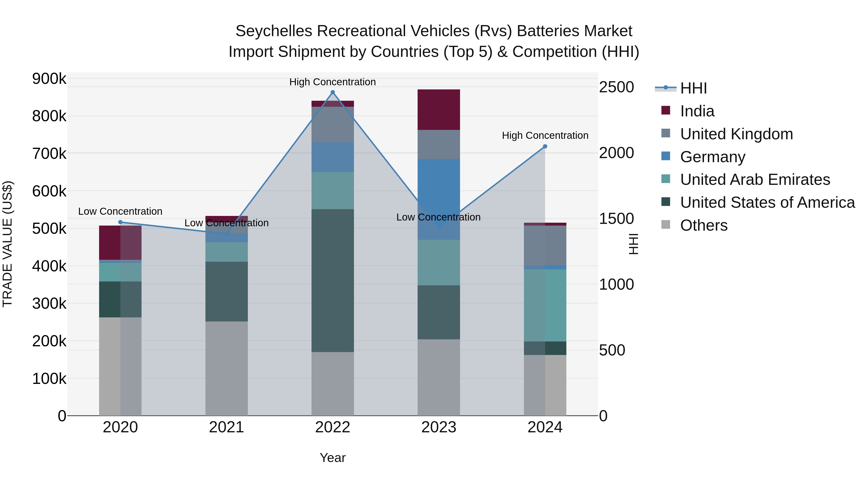Toggle Others legend entry

coord(694,225)
